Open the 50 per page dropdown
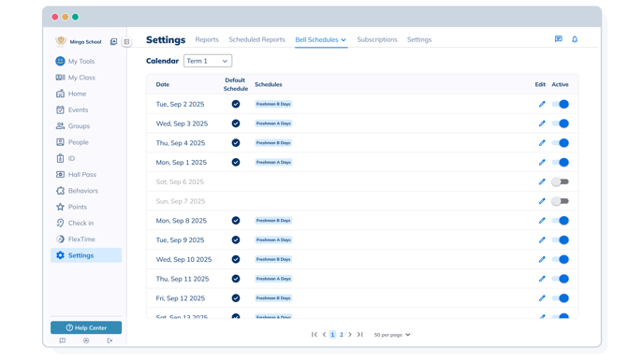The height and width of the screenshot is (362, 644). coord(392,335)
